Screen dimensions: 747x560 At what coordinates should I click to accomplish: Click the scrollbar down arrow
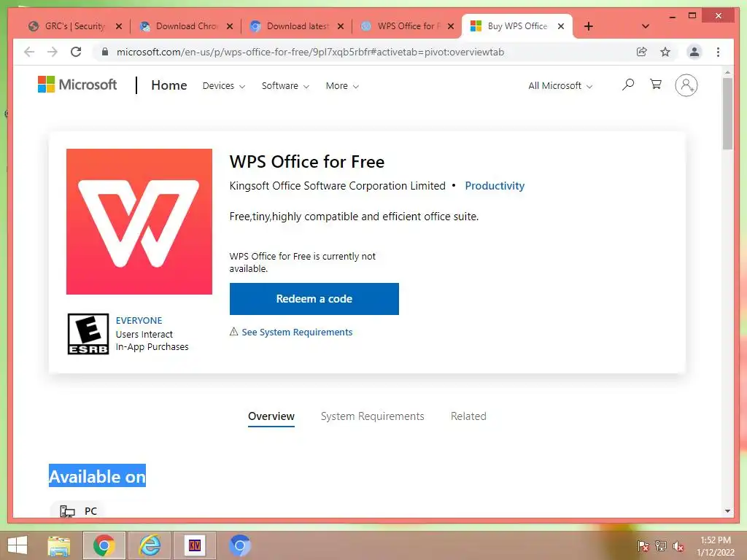[x=727, y=511]
